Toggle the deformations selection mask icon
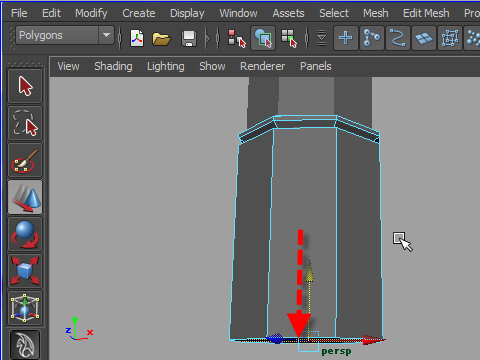Screen dimensions: 480x360 point(450,38)
